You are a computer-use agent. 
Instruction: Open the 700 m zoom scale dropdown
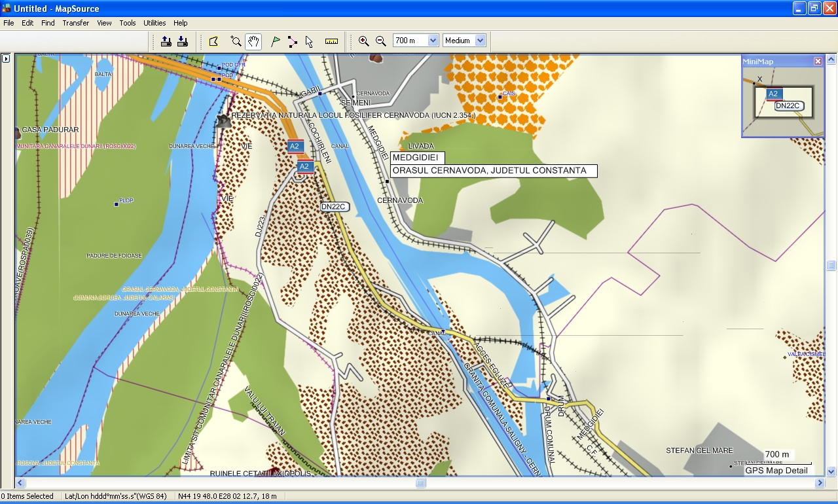[433, 41]
